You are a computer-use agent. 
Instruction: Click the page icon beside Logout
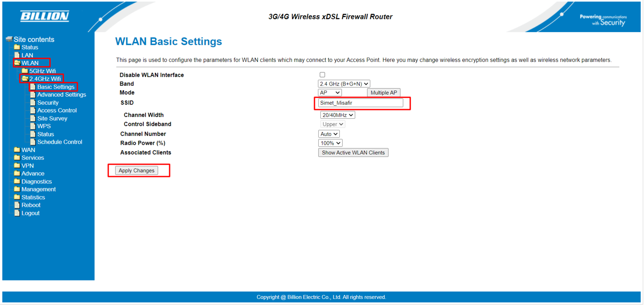pos(17,213)
